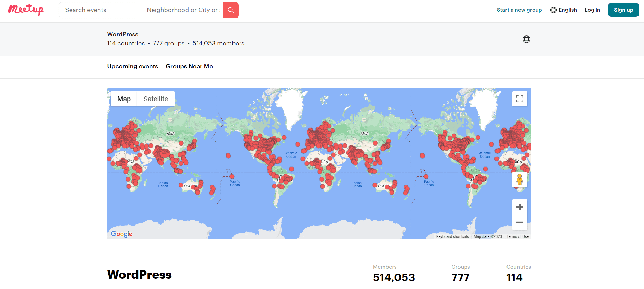The height and width of the screenshot is (289, 644).
Task: Click the globe icon in WordPress header
Action: click(x=526, y=39)
